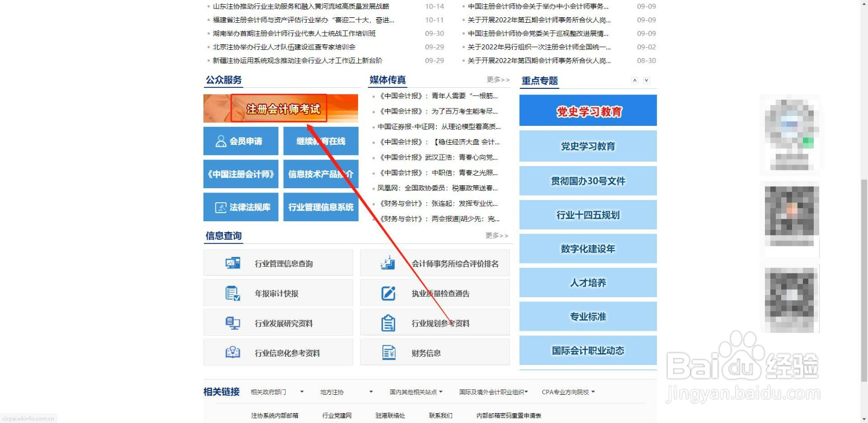Open 内部邮箱密码重置申请表 link

(x=509, y=415)
